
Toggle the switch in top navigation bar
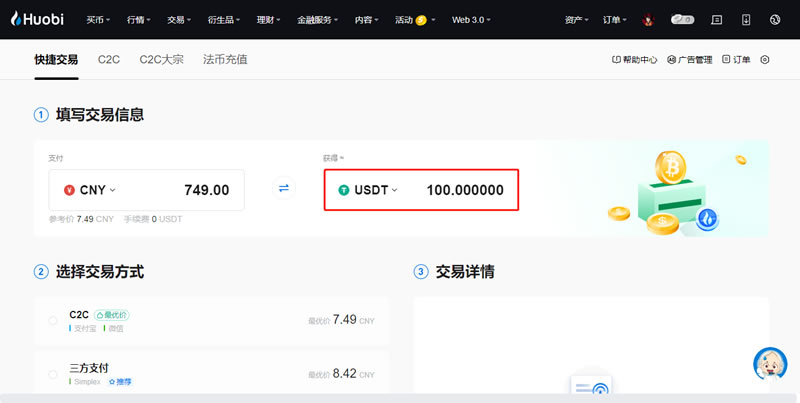click(683, 19)
